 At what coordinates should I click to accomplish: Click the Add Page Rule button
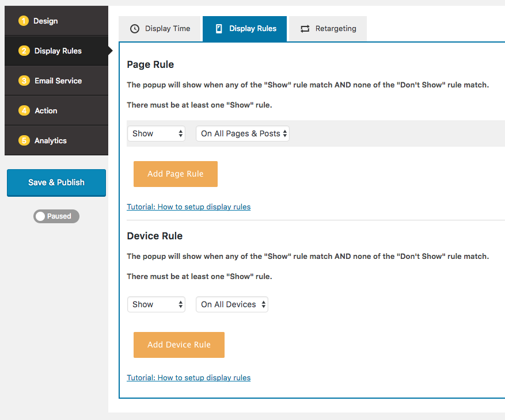(x=176, y=174)
